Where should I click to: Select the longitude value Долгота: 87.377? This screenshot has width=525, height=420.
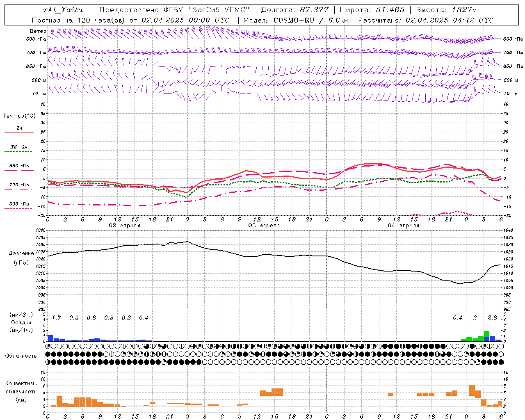294,10
